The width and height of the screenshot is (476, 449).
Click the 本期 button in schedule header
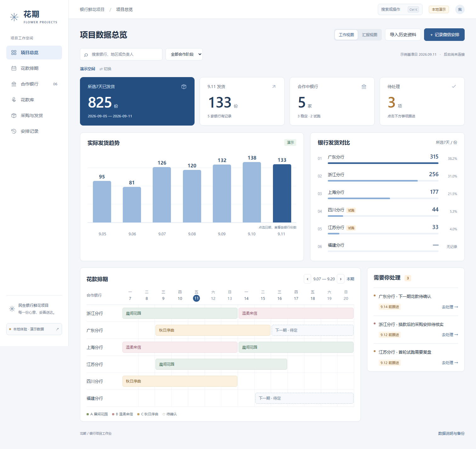click(x=350, y=279)
